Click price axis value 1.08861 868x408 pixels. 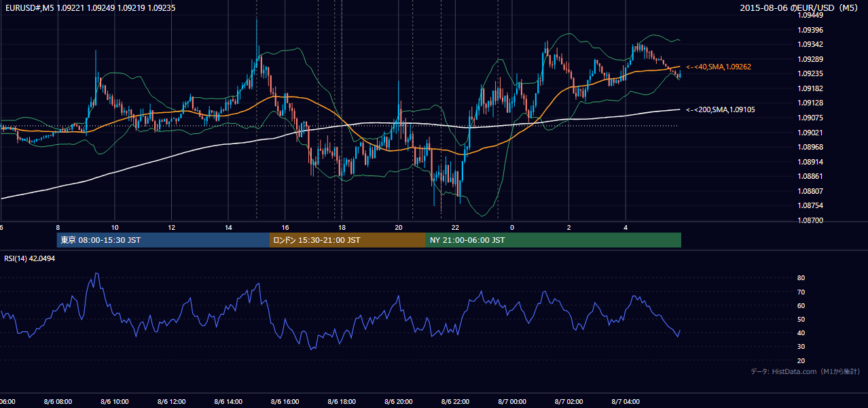click(x=810, y=176)
